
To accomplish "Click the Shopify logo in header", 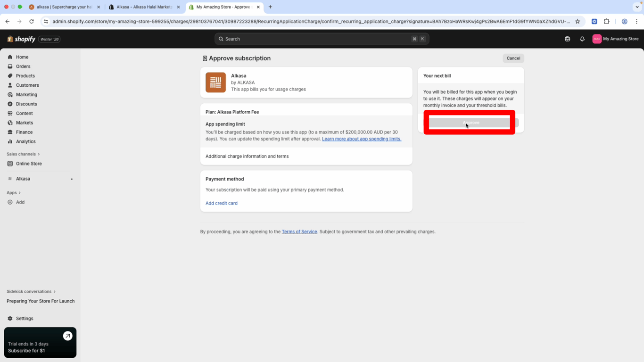I will pyautogui.click(x=21, y=39).
